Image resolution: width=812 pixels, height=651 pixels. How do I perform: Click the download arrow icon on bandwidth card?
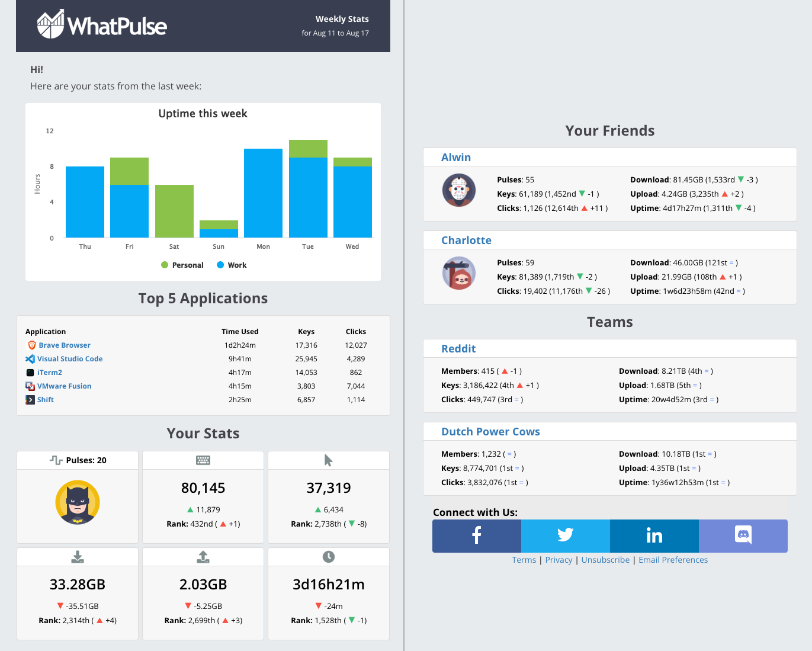[x=77, y=556]
